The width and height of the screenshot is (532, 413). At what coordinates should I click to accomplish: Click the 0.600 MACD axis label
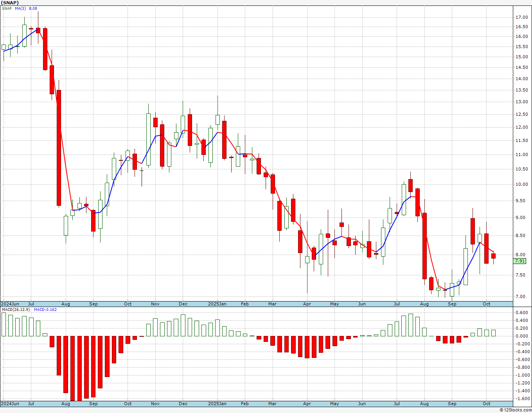(522, 313)
